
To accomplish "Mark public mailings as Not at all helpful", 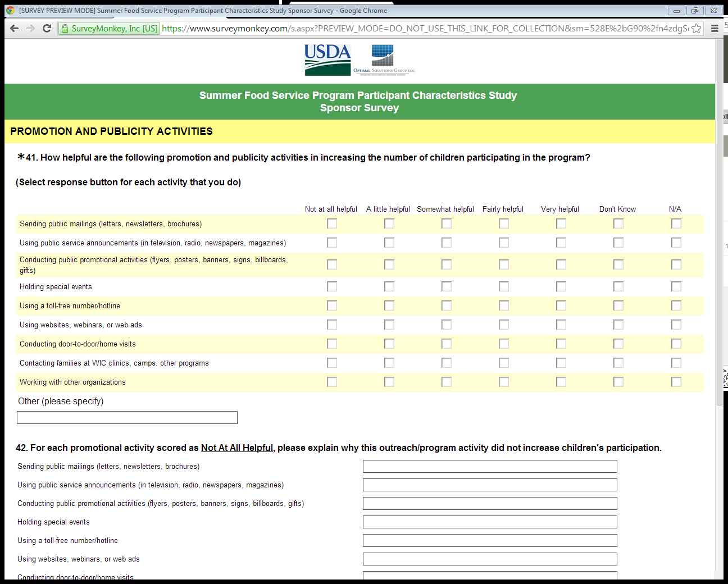I will click(x=332, y=223).
